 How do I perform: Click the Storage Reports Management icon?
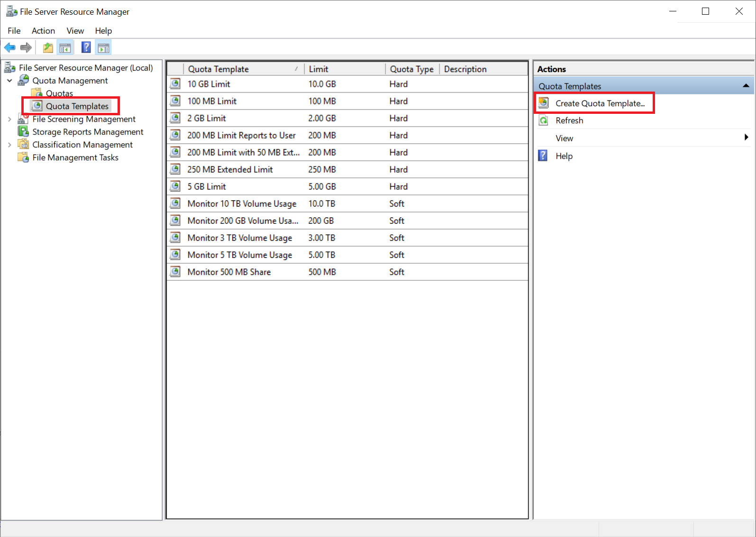coord(23,131)
